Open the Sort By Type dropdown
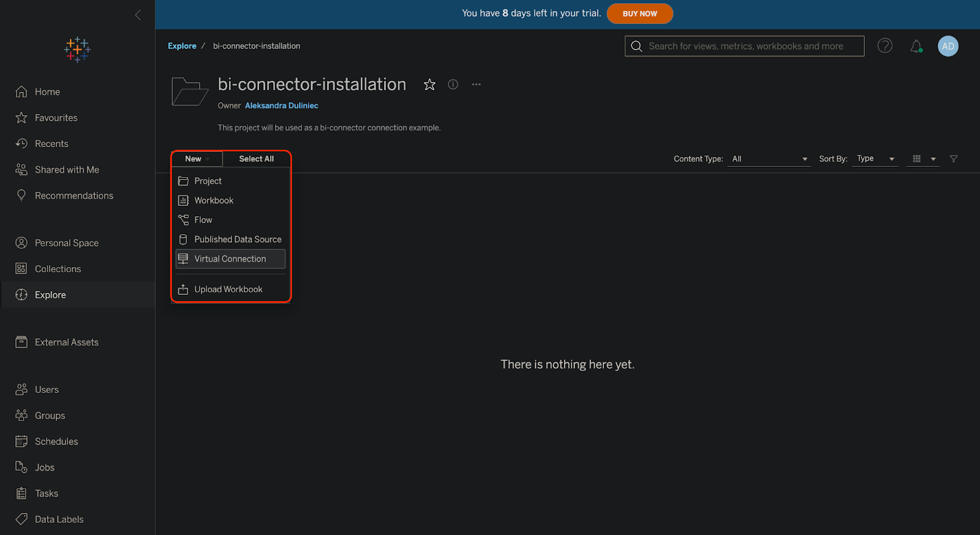The height and width of the screenshot is (535, 980). tap(875, 159)
